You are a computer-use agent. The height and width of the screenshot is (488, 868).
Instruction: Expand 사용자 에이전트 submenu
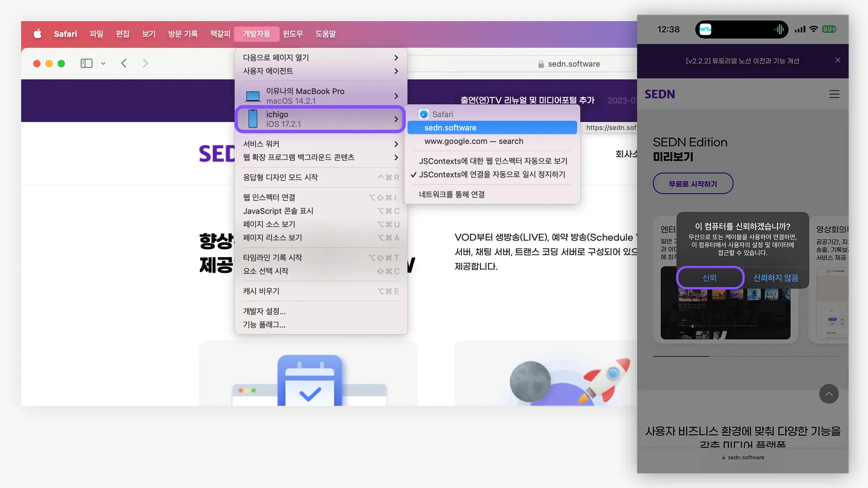point(321,71)
